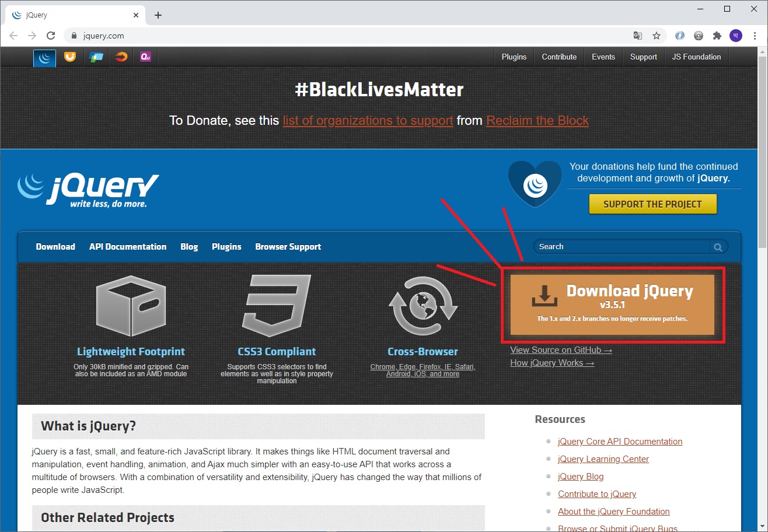This screenshot has height=532, width=768.
Task: Open jQuery Blog resource link
Action: [x=581, y=477]
